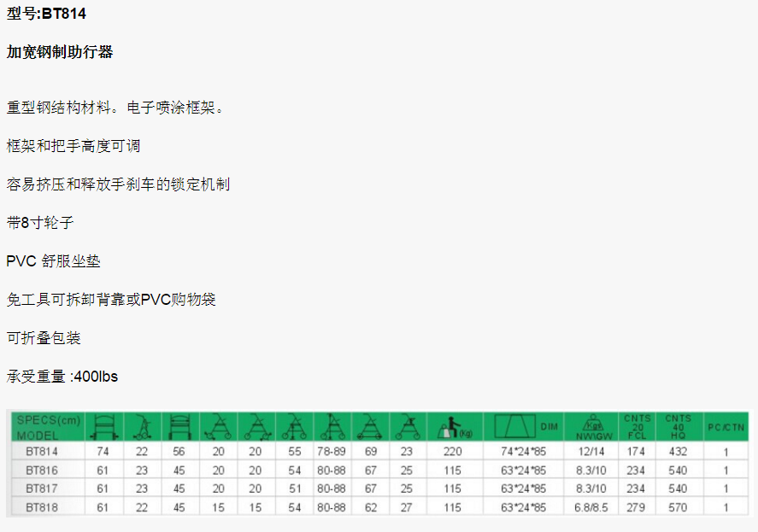The image size is (758, 532).
Task: Click the walker icon above the 23 in BT814 row's last walker column
Action: (x=407, y=426)
